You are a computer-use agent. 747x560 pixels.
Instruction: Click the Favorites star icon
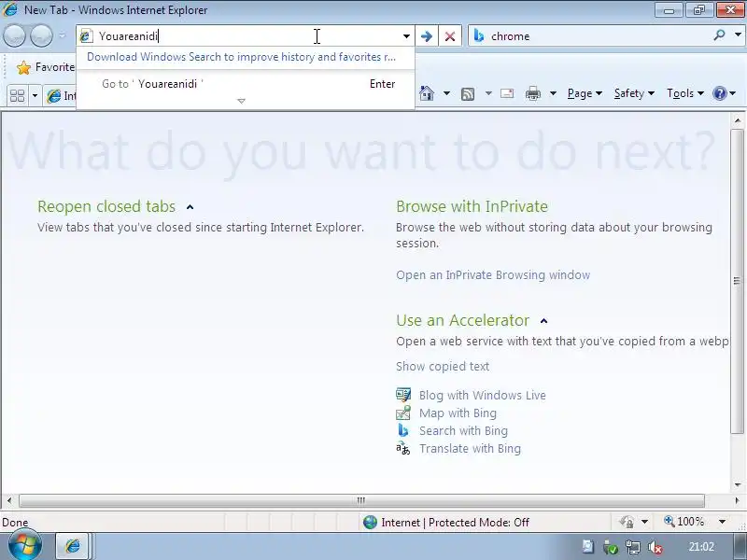[23, 67]
